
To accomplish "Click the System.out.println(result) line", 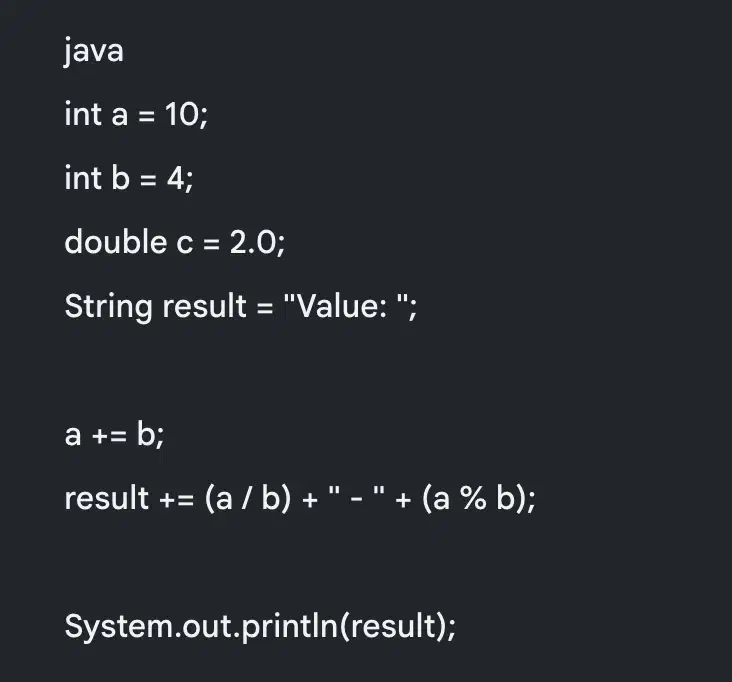I will click(x=260, y=626).
